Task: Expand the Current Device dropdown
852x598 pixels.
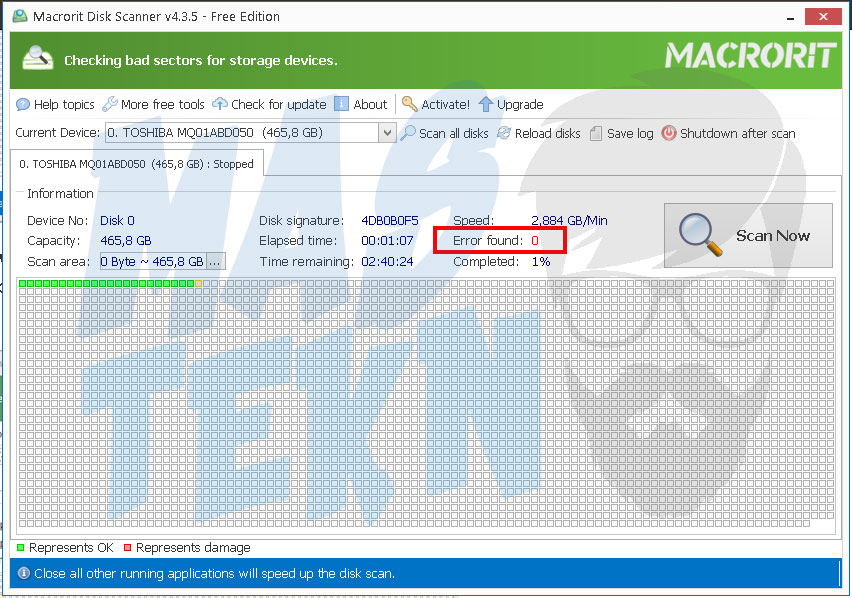Action: 387,133
